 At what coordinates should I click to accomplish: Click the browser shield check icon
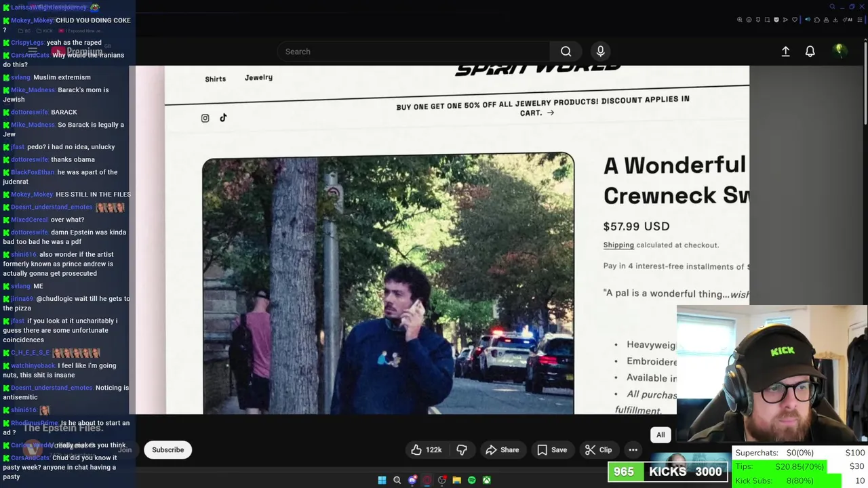point(776,20)
